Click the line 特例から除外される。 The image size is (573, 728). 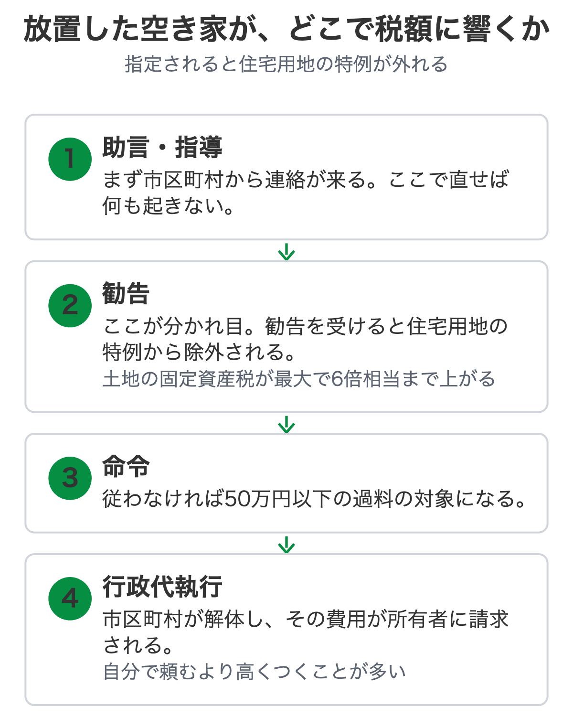(x=200, y=353)
